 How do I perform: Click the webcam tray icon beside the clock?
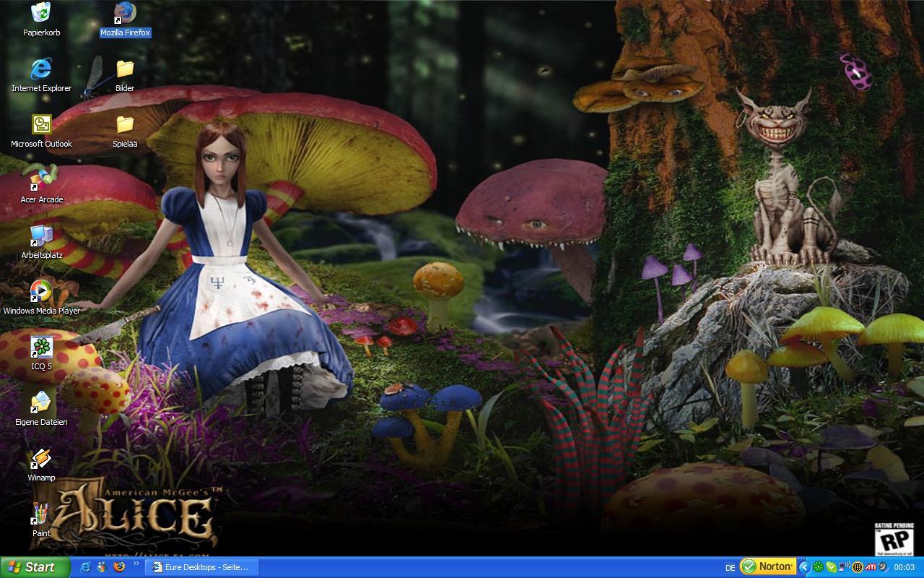click(883, 567)
